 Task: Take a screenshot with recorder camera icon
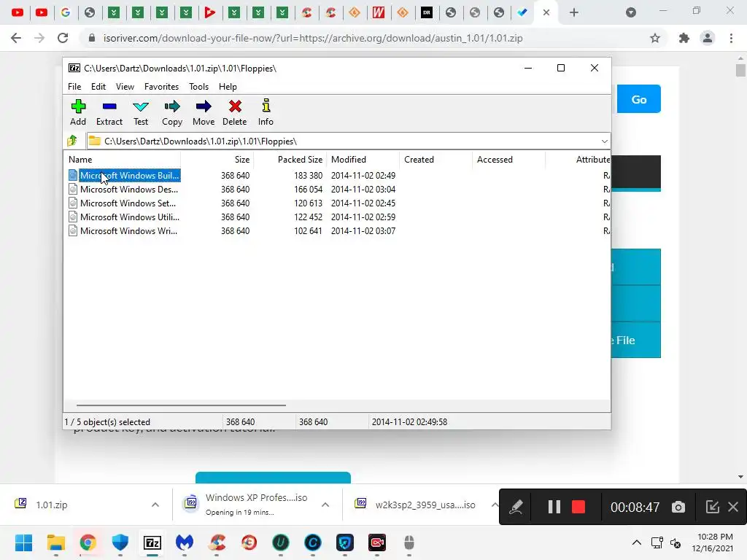pos(678,507)
